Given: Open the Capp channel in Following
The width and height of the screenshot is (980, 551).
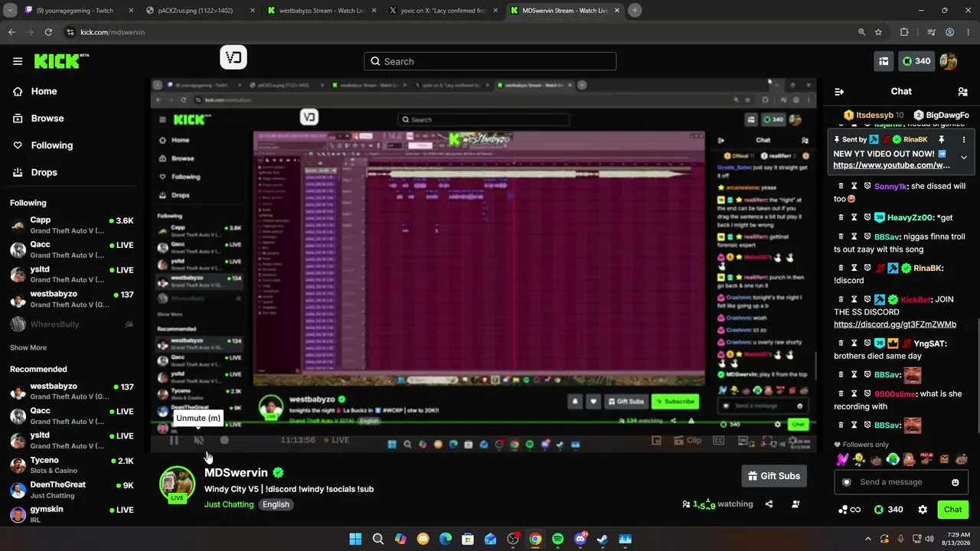Looking at the screenshot, I should coord(73,225).
